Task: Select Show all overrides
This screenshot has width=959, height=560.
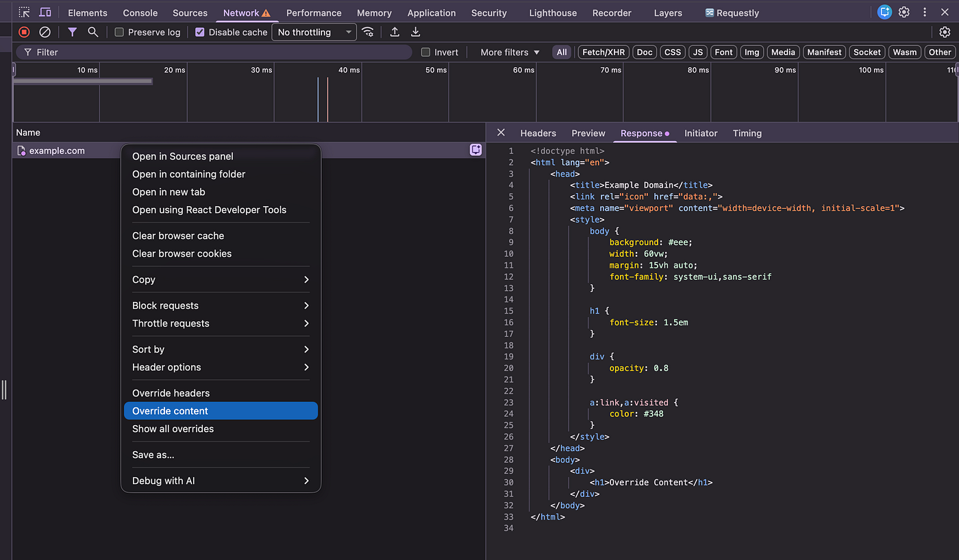Action: tap(221, 429)
